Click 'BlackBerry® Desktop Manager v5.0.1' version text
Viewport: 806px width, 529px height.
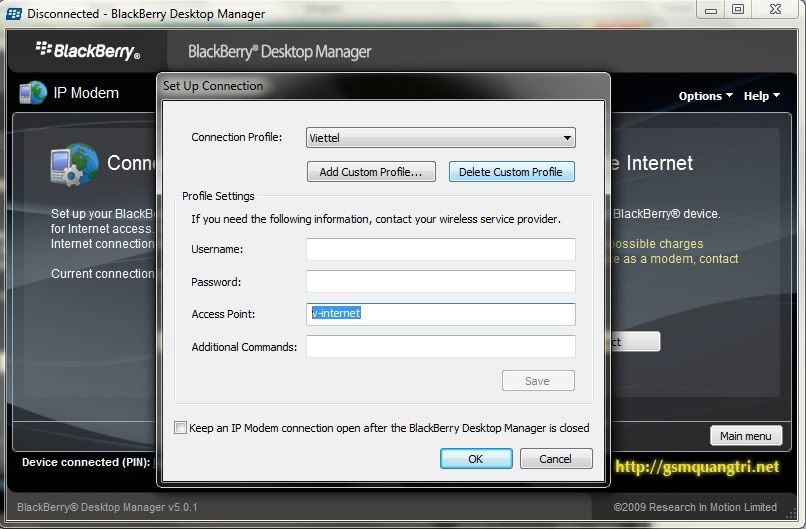[107, 507]
